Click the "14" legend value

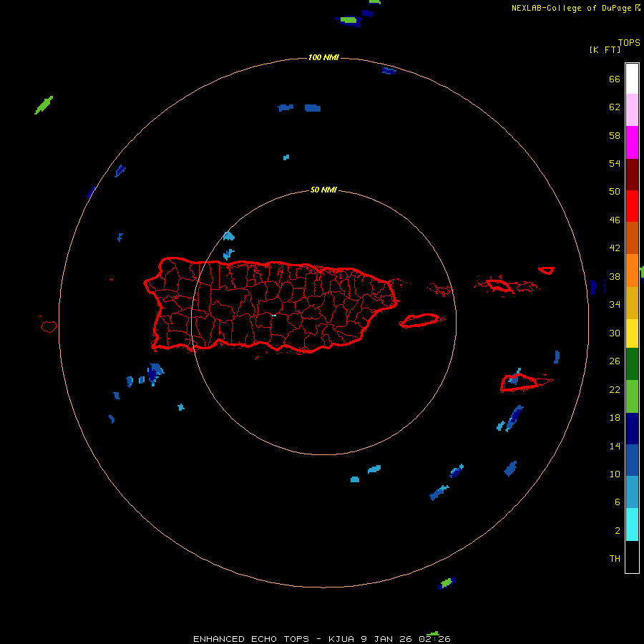[615, 446]
